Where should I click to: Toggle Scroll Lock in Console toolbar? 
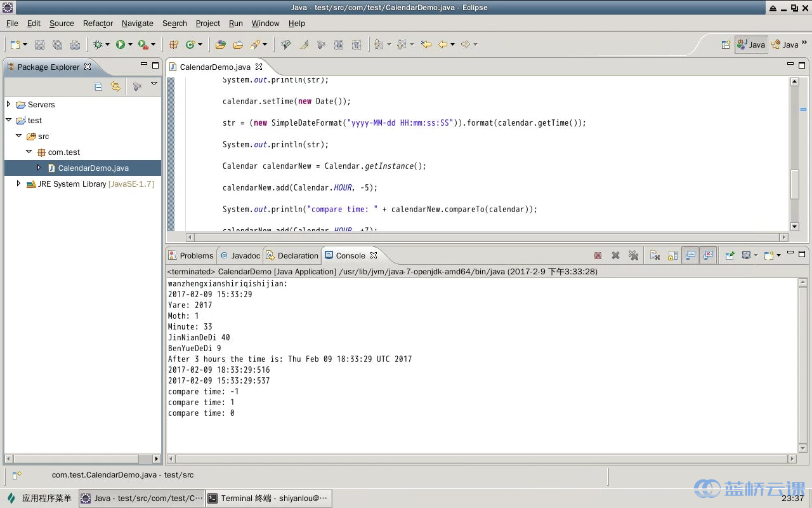tap(673, 255)
